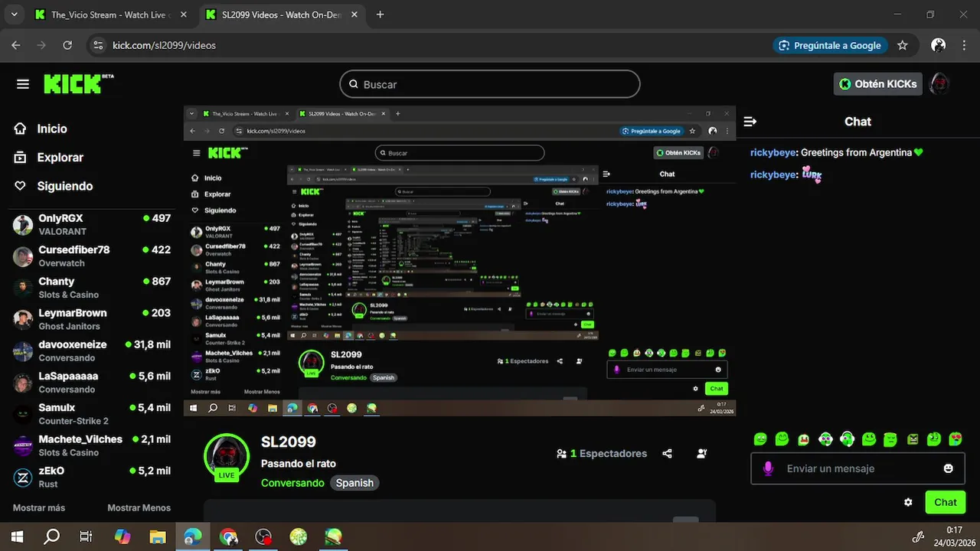Screen dimensions: 980x551
Task: Open Machete_Vilches channel in sidebar
Action: (92, 445)
